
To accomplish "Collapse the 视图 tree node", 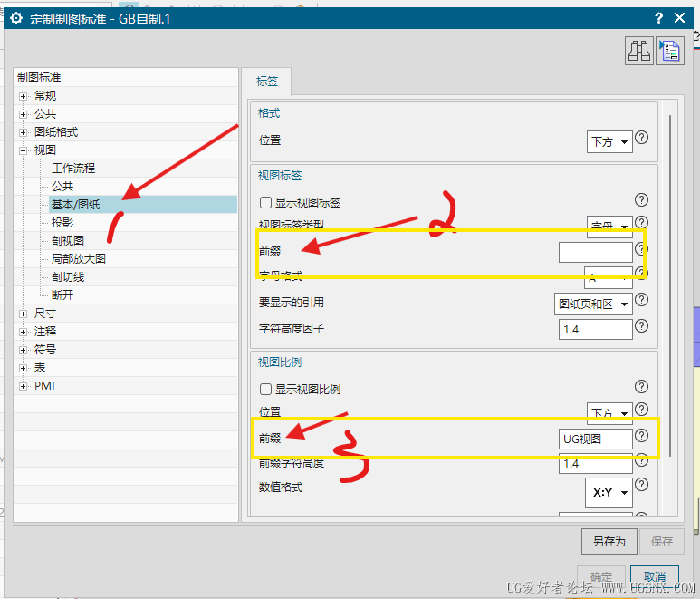I will pos(23,151).
